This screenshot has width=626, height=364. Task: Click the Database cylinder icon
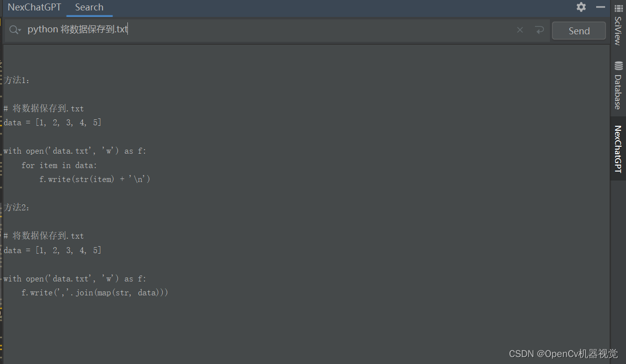point(619,66)
